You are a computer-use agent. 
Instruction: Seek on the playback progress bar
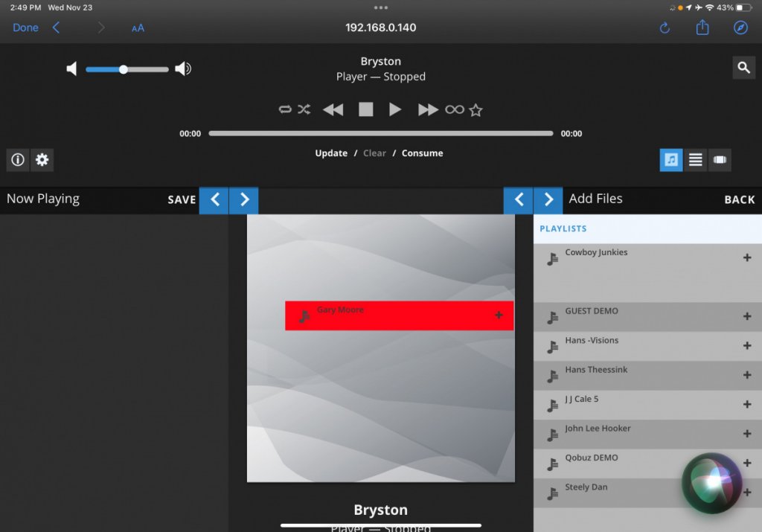pos(380,133)
